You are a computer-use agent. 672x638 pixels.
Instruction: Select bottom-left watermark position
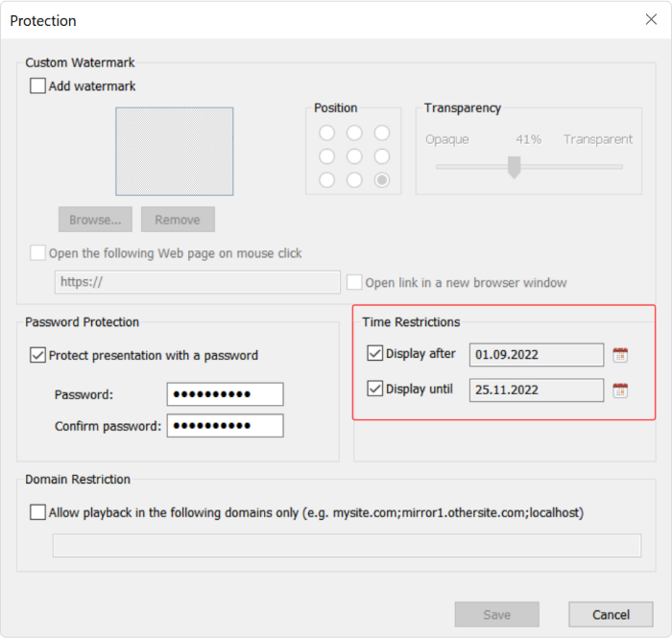pos(327,179)
